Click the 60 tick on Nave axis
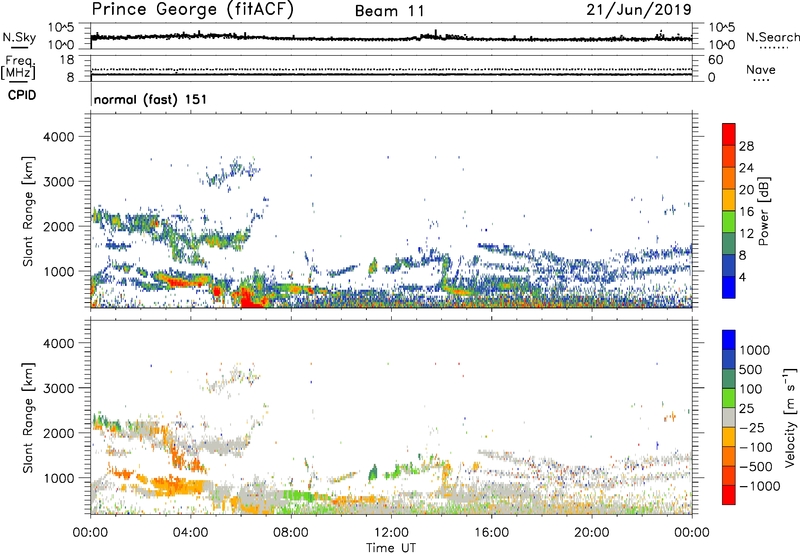 715,60
